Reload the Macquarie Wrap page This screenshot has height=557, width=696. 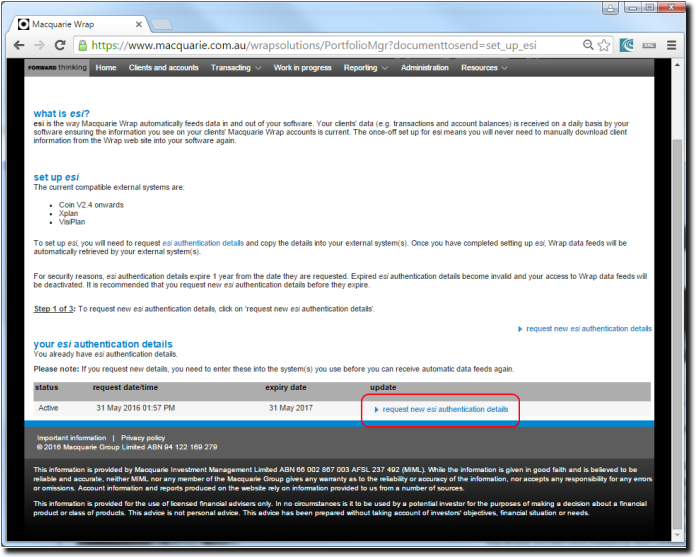60,45
